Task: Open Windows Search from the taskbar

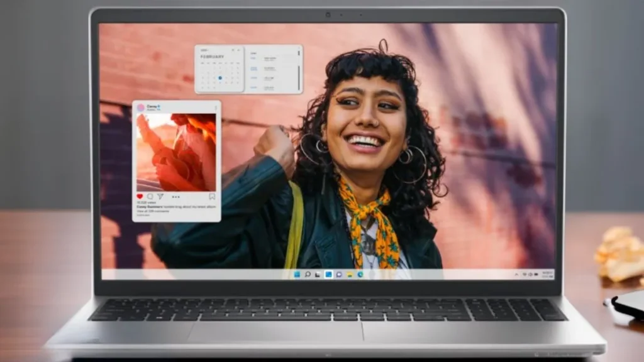Action: click(x=308, y=275)
